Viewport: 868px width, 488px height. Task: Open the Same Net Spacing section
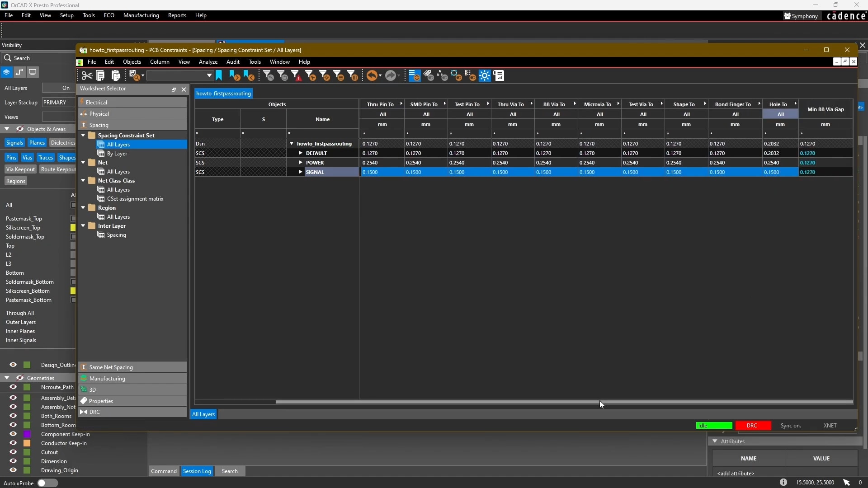click(132, 367)
